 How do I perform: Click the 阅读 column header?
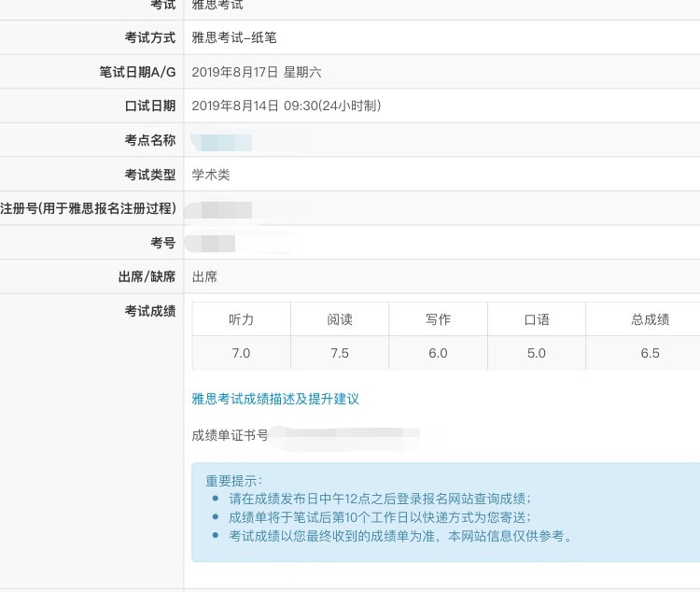pyautogui.click(x=340, y=319)
